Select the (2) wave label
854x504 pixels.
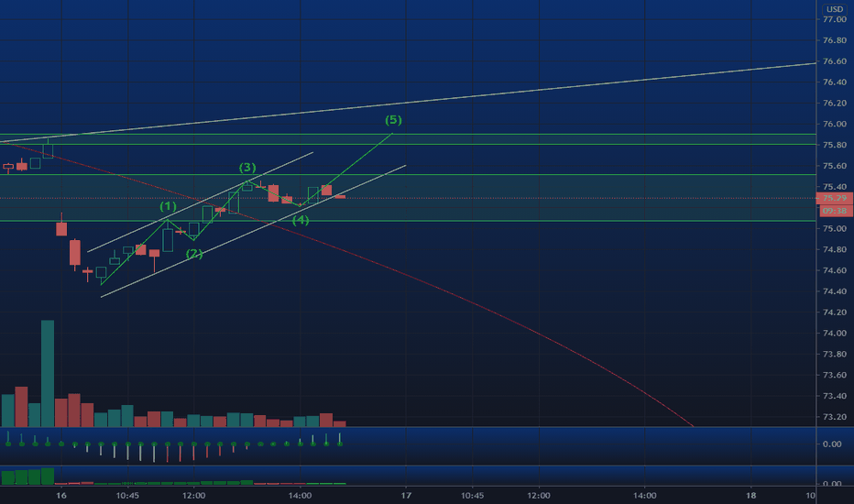pos(194,253)
